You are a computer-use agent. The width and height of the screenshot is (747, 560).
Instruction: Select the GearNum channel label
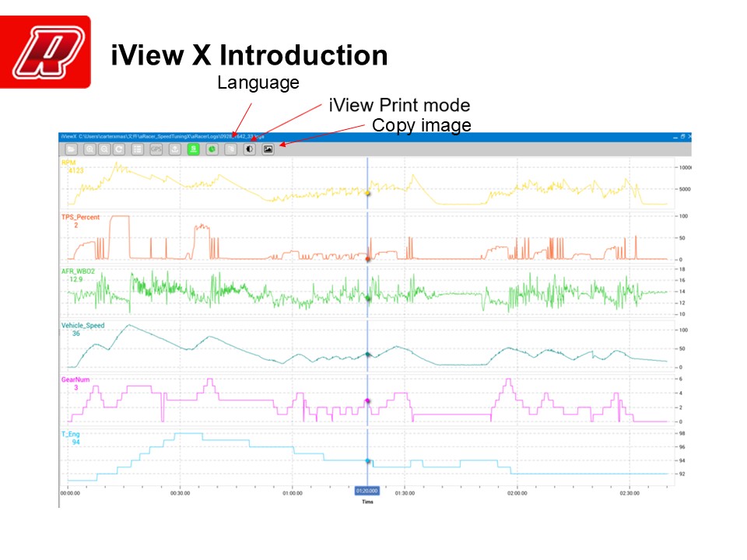click(x=75, y=380)
